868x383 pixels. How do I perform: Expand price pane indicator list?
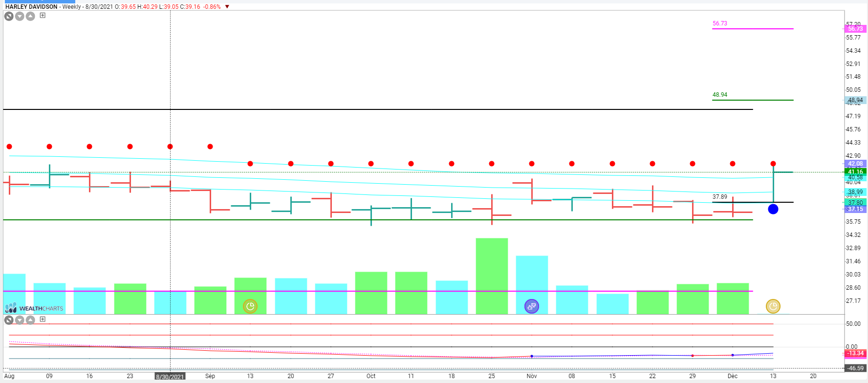[x=43, y=16]
